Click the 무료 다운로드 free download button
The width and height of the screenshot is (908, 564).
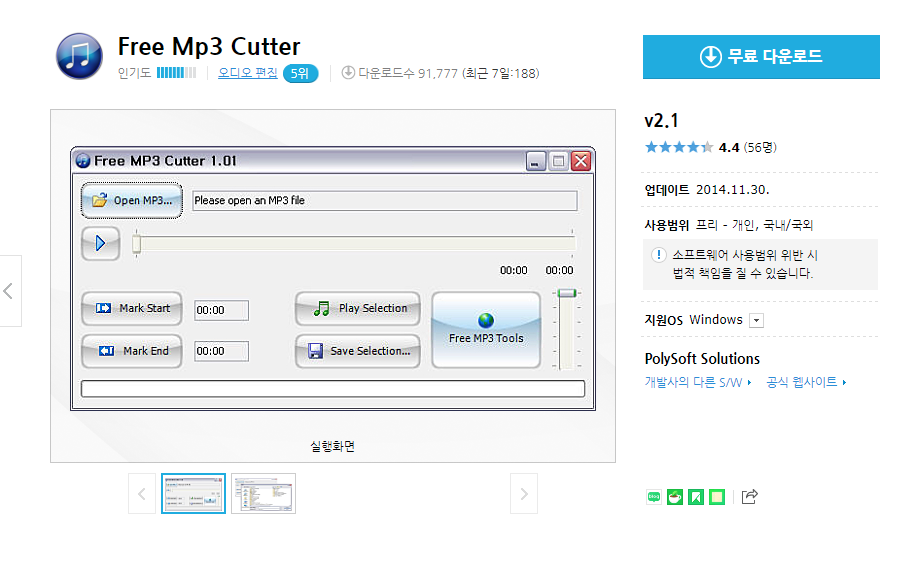coord(761,57)
